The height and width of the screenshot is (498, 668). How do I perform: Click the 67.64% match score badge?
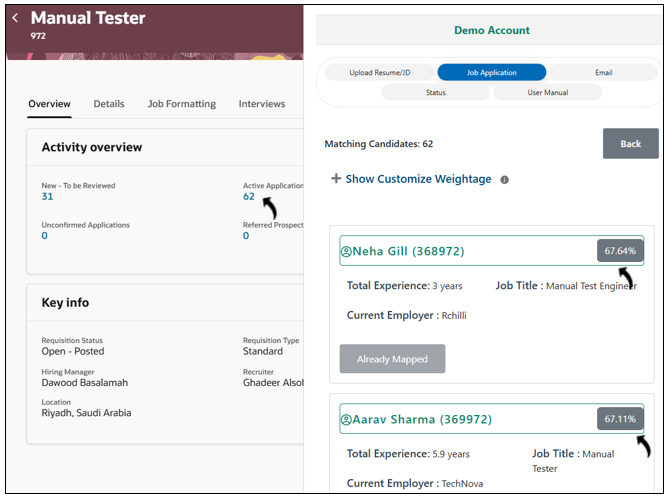coord(620,251)
